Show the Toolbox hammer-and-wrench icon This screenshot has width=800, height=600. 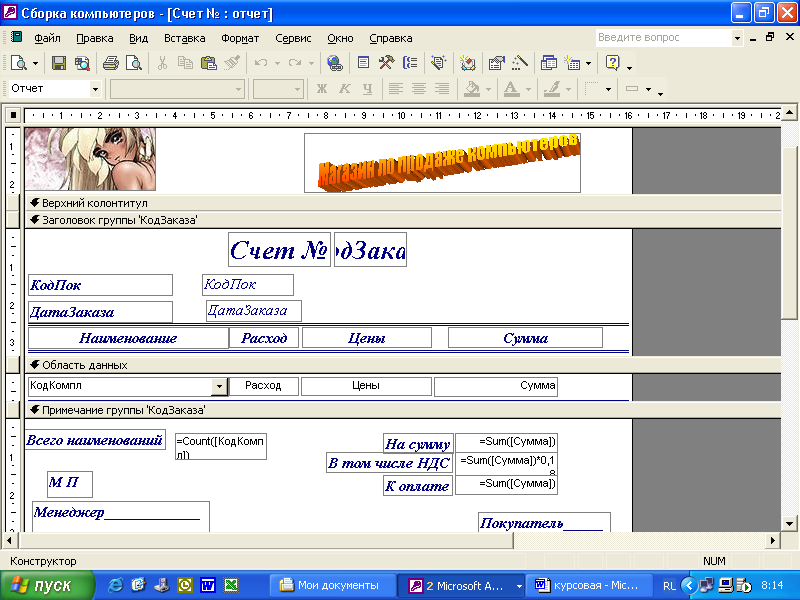[x=386, y=63]
